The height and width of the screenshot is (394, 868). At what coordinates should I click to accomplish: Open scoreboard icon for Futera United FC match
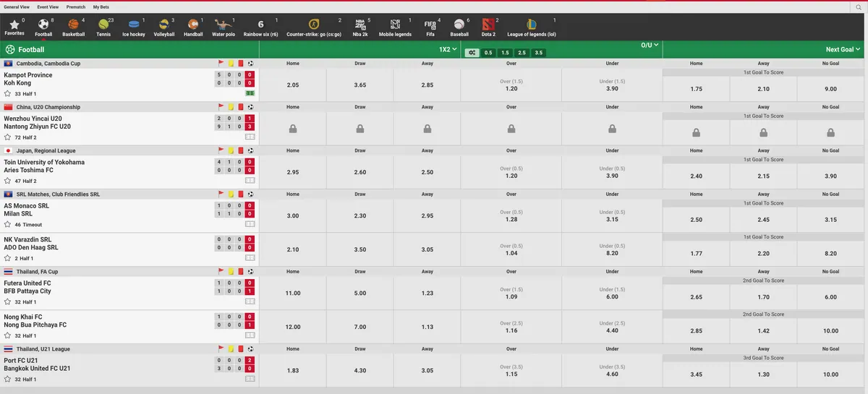250,301
